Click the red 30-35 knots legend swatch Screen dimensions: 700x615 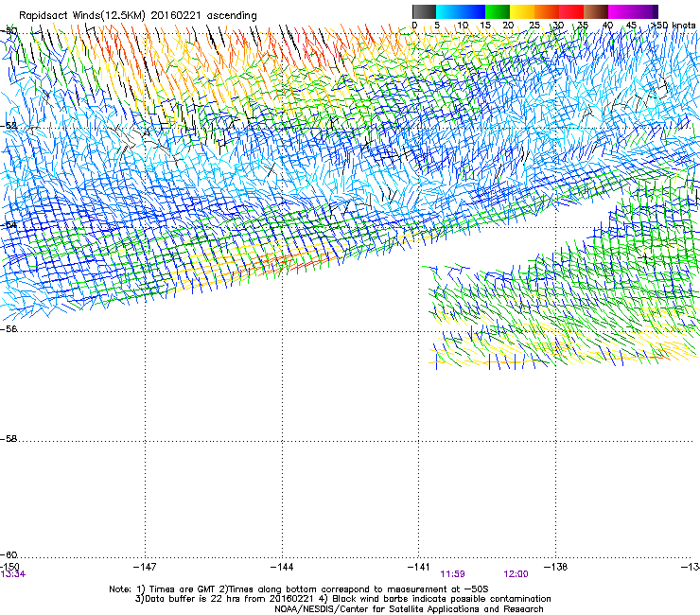571,11
